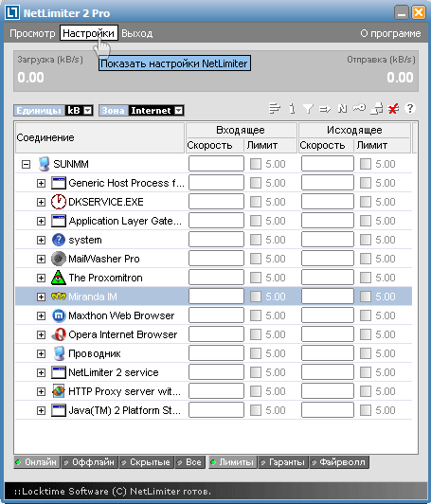Open the Настройки menu
431x504 pixels.
pos(89,33)
